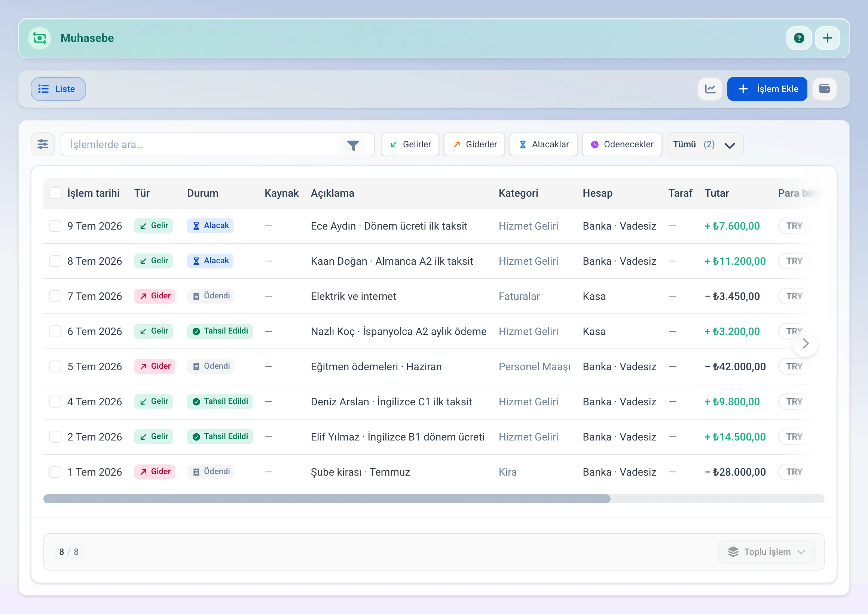Open the chart statistics icon
Screen dimensions: 868x614
(x=710, y=89)
